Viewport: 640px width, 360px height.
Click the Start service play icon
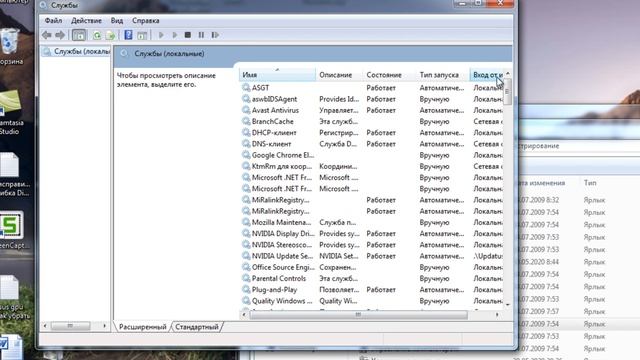(161, 35)
